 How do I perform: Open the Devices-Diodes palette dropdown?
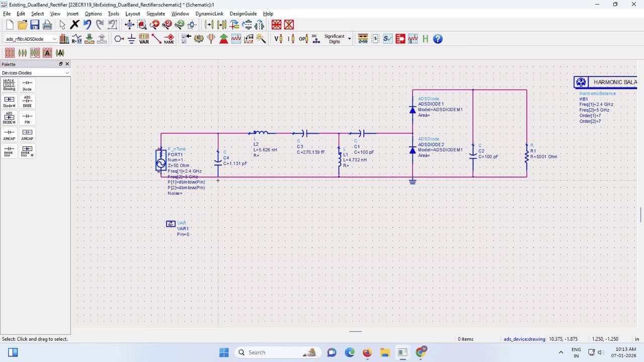tap(67, 73)
